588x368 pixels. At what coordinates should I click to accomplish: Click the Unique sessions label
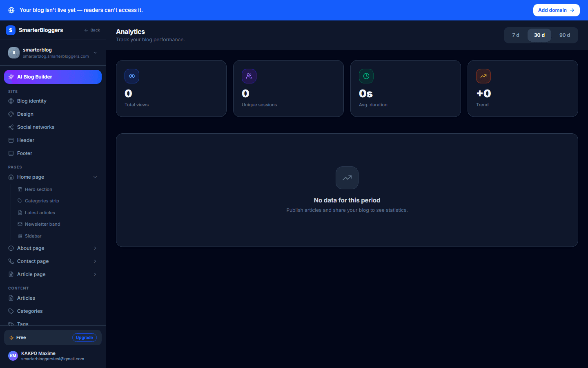point(259,105)
